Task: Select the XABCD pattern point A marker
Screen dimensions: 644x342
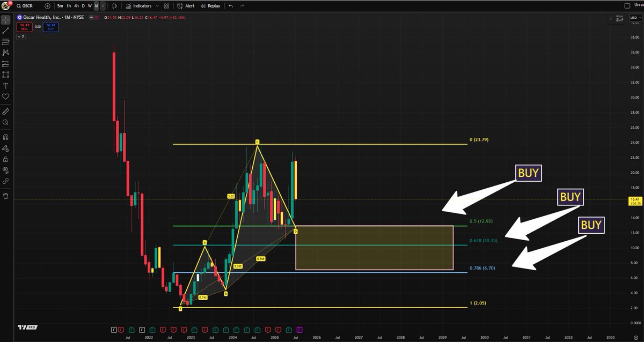Action: (x=204, y=242)
